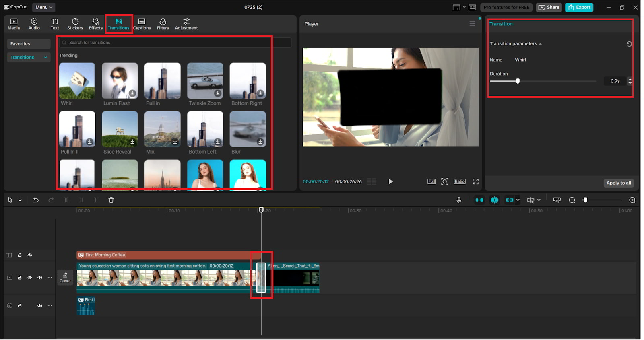The width and height of the screenshot is (644, 340).
Task: Download the Twinkle Zoom transition
Action: pyautogui.click(x=218, y=93)
